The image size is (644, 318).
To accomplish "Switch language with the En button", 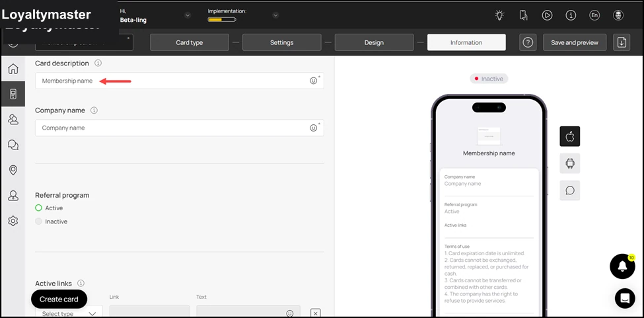I will 594,16.
